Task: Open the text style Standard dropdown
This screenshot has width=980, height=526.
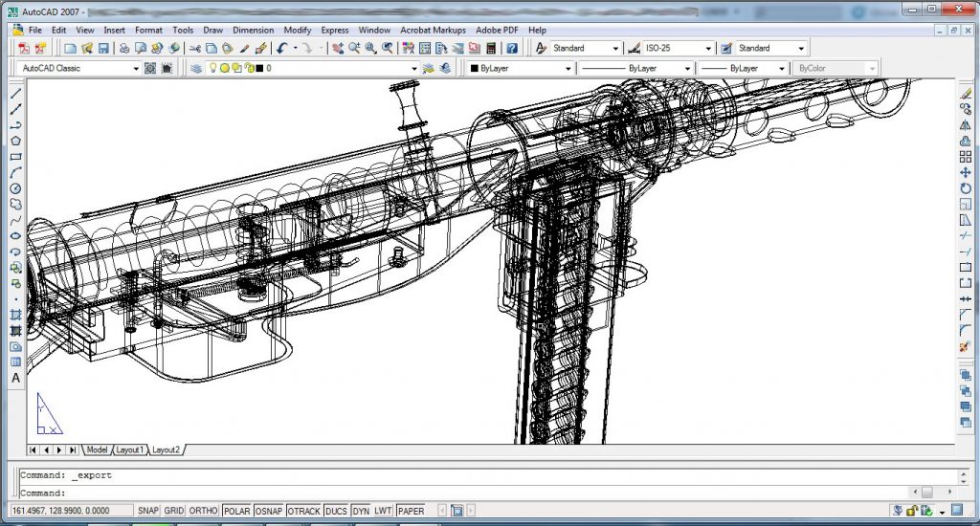Action: point(586,48)
